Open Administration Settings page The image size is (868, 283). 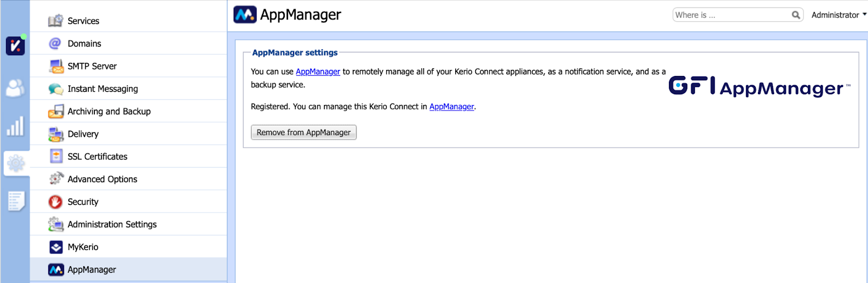coord(128,224)
